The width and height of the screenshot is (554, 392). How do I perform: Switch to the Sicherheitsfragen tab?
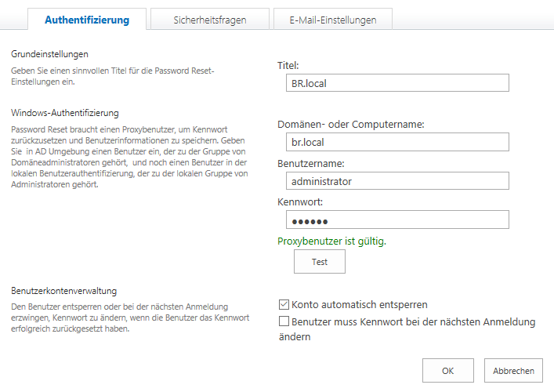pos(209,20)
